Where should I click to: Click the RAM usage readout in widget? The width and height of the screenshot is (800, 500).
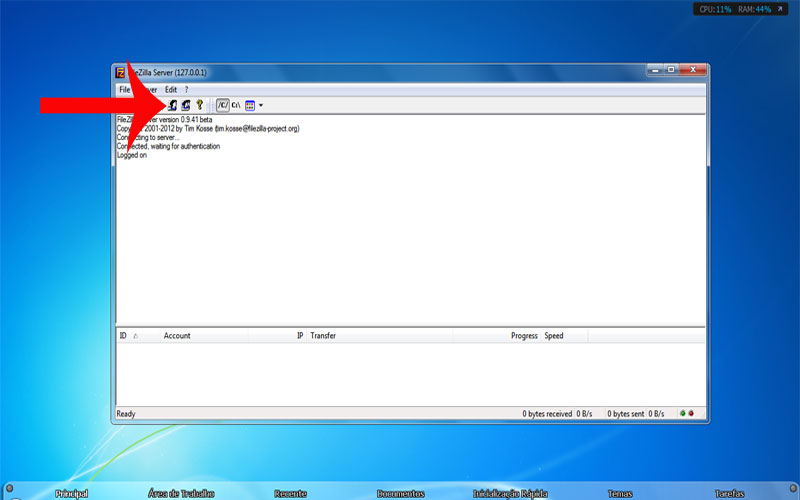click(754, 9)
